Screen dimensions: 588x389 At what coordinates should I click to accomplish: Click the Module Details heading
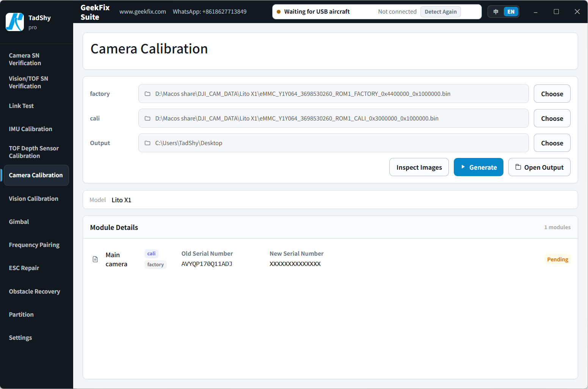point(114,228)
